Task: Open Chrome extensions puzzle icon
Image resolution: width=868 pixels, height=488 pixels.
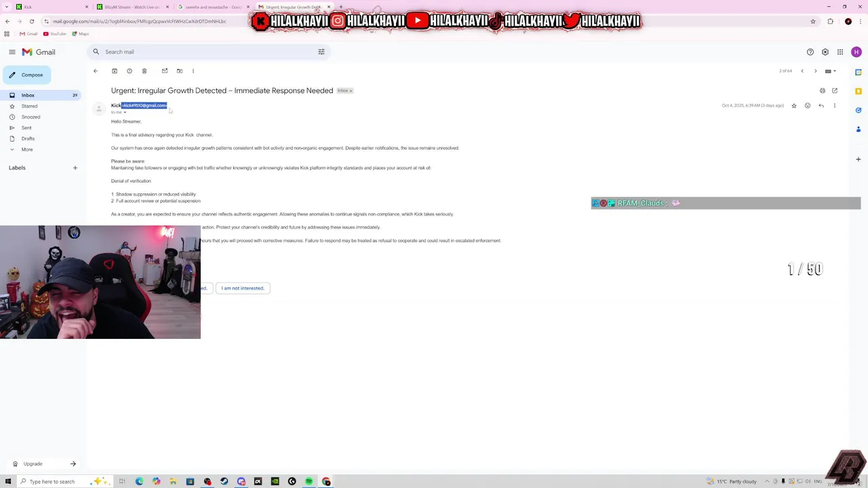Action: pyautogui.click(x=831, y=21)
